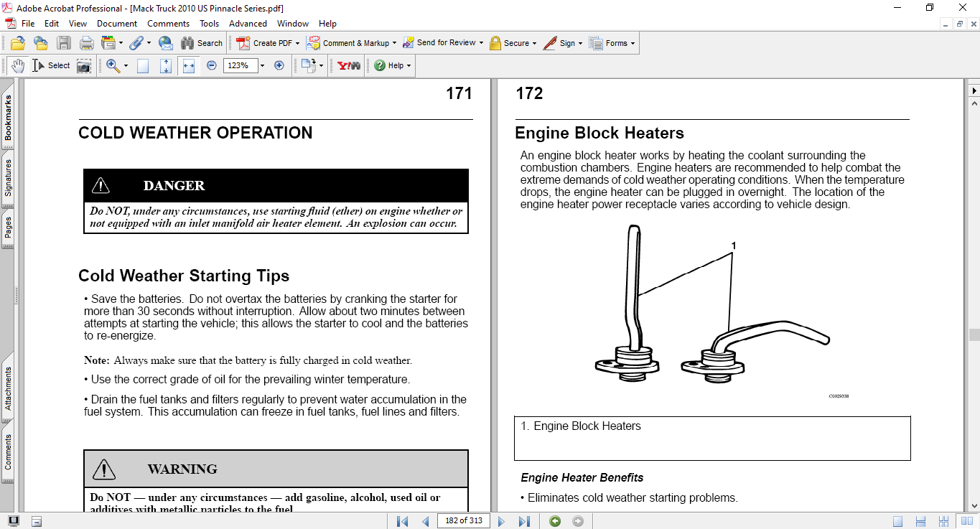The height and width of the screenshot is (529, 980).
Task: Toggle Fit Width view
Action: [189, 65]
